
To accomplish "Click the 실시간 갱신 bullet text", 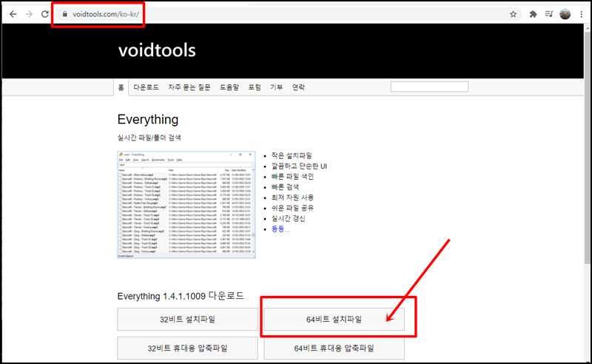I will coord(288,218).
